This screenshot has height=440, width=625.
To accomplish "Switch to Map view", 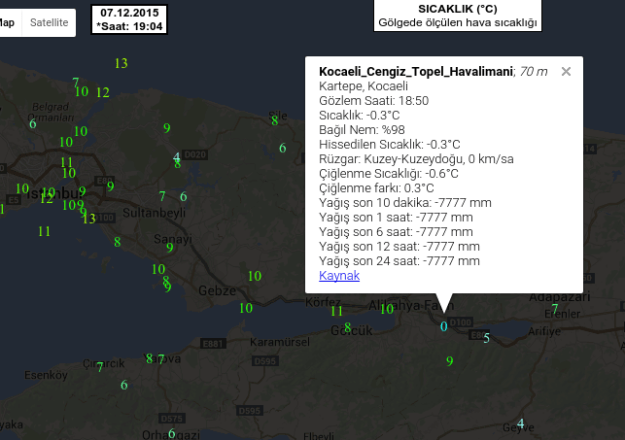I will pyautogui.click(x=8, y=22).
